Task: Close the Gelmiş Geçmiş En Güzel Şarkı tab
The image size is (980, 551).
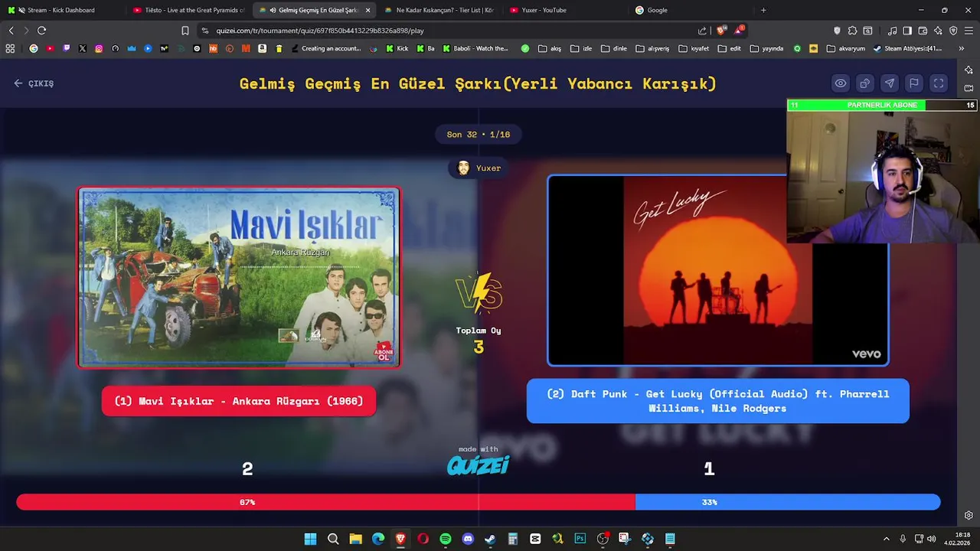Action: click(367, 10)
